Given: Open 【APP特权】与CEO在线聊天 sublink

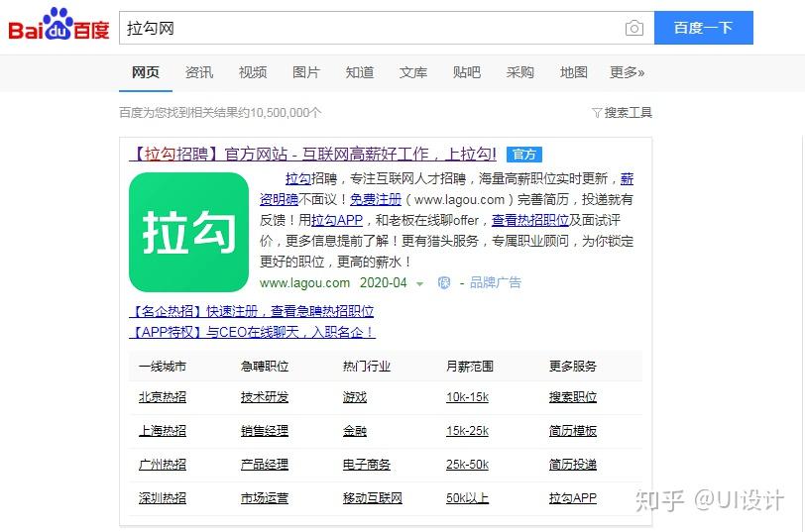Looking at the screenshot, I should pyautogui.click(x=252, y=333).
